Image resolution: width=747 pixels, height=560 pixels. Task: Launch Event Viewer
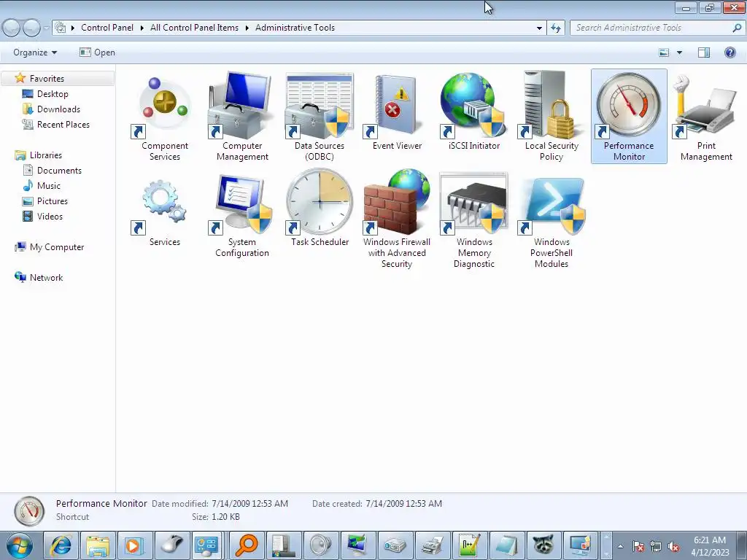pyautogui.click(x=397, y=112)
